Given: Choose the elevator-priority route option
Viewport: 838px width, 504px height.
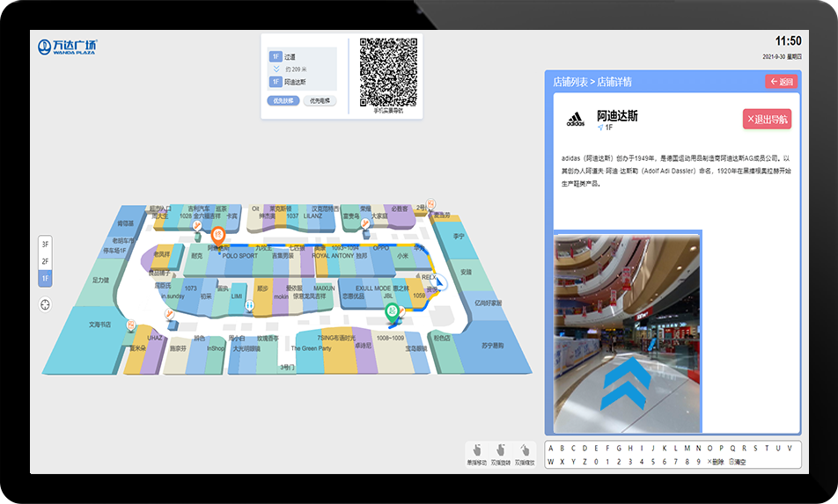Looking at the screenshot, I should [319, 101].
